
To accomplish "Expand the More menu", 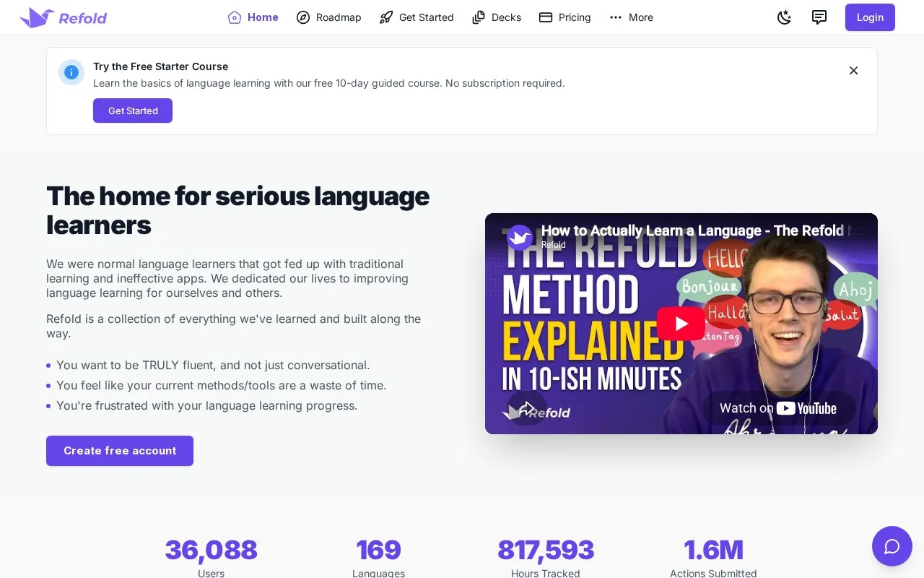I will click(631, 17).
